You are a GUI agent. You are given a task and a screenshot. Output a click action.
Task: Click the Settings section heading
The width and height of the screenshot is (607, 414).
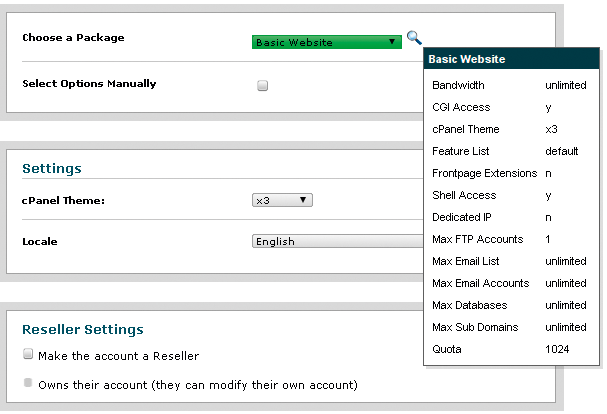52,168
